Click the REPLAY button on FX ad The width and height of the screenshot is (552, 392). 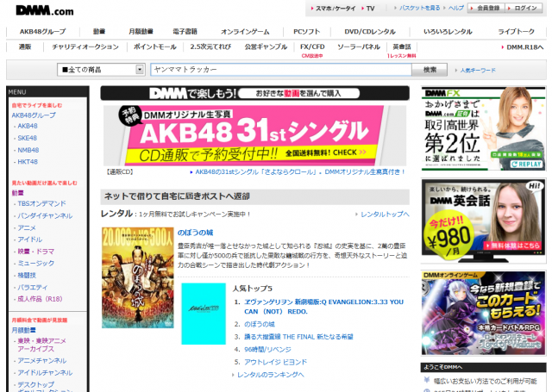coord(527,165)
